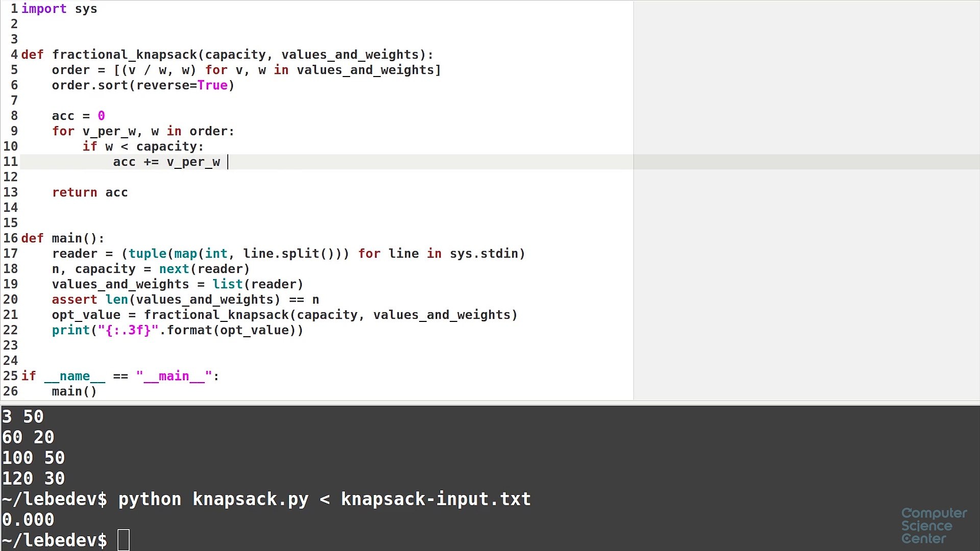Click the 'if __name__ == "__main__":' line
Image resolution: width=980 pixels, height=551 pixels.
[x=120, y=376]
